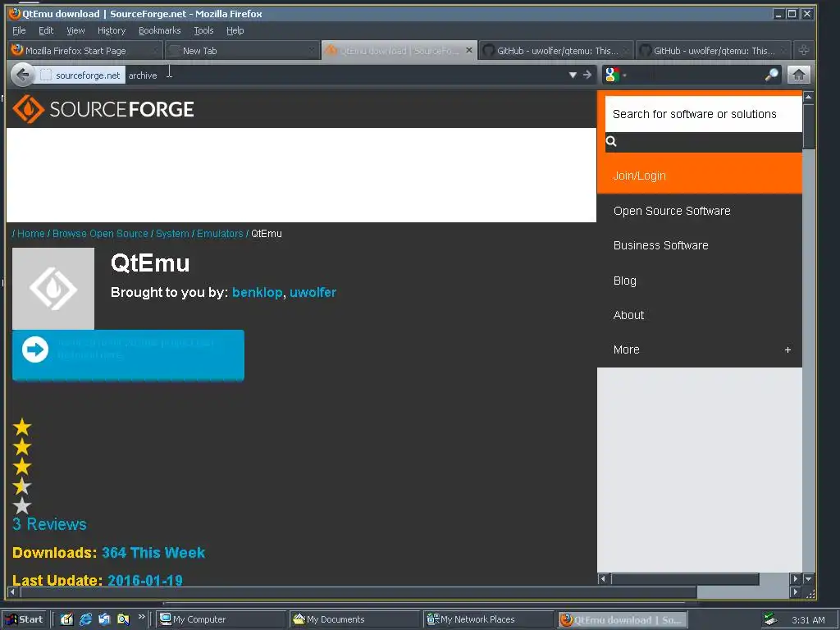Click the main horizontal scrollbar right arrow
840x630 pixels.
[x=796, y=592]
